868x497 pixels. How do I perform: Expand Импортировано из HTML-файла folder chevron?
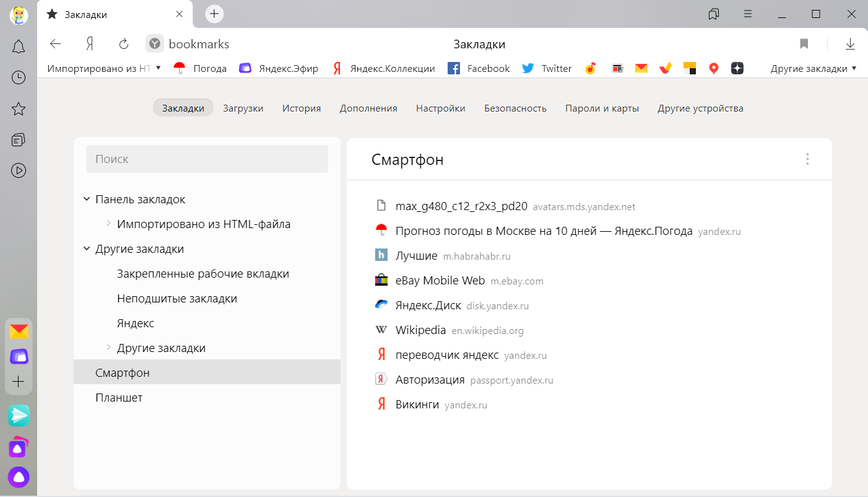[108, 224]
